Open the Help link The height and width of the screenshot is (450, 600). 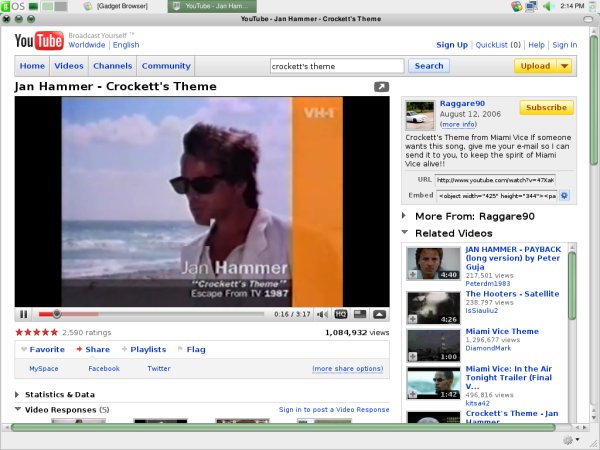click(x=536, y=45)
